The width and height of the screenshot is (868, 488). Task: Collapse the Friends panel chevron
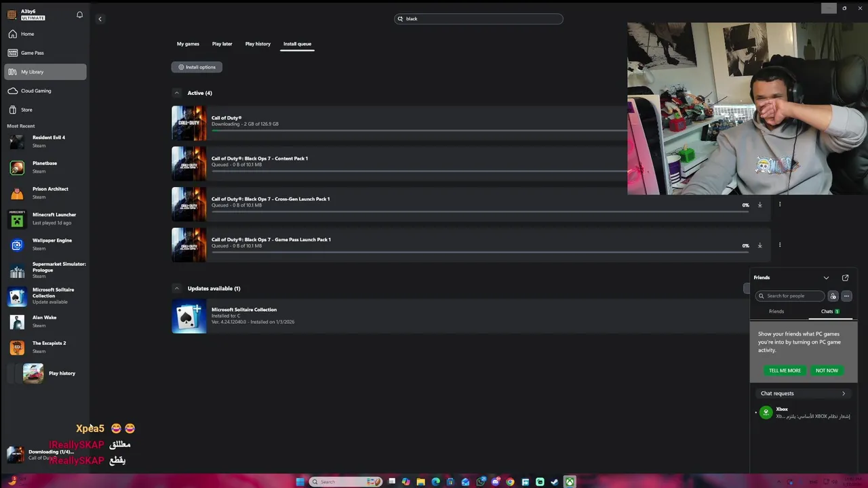826,278
